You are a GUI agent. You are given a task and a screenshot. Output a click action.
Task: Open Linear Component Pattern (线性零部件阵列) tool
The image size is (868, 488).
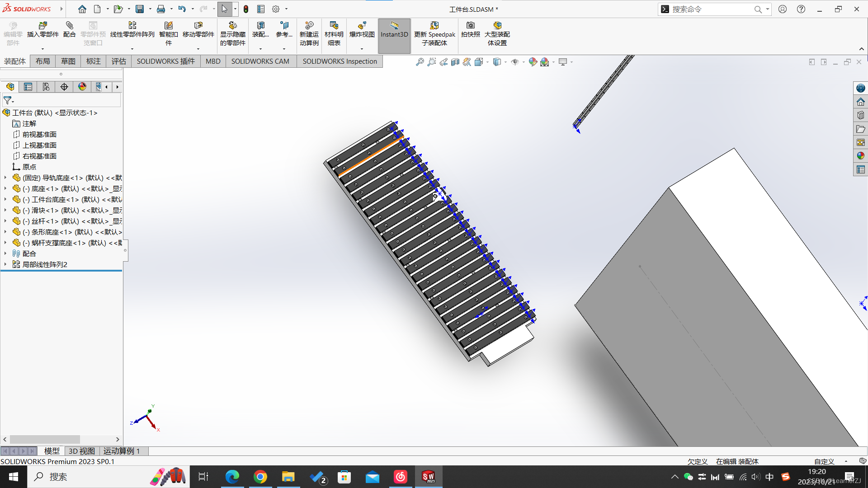point(132,26)
